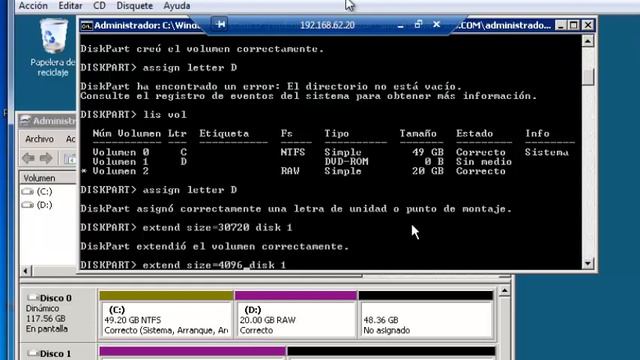Open the Acción menu
This screenshot has height=360, width=640.
coord(33,6)
